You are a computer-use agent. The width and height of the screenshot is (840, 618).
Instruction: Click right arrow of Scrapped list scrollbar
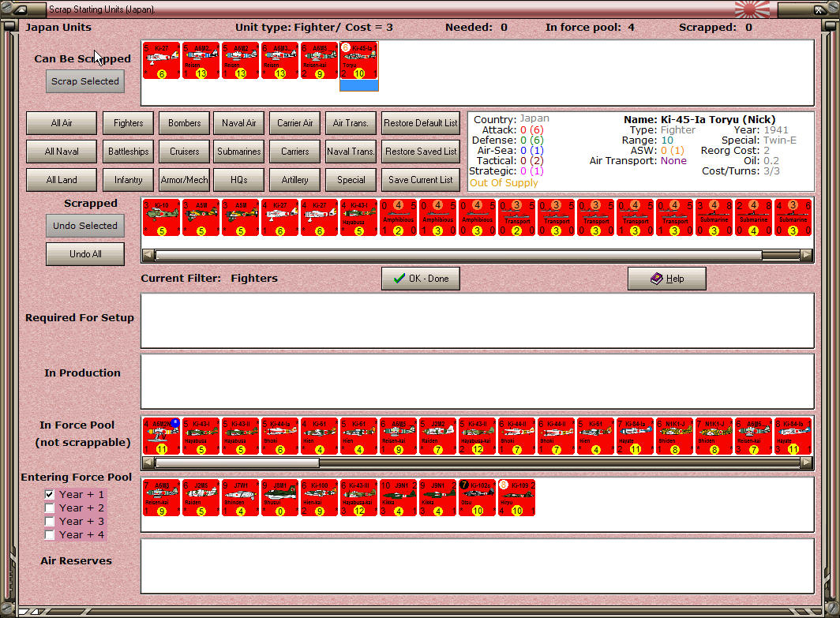coord(806,256)
